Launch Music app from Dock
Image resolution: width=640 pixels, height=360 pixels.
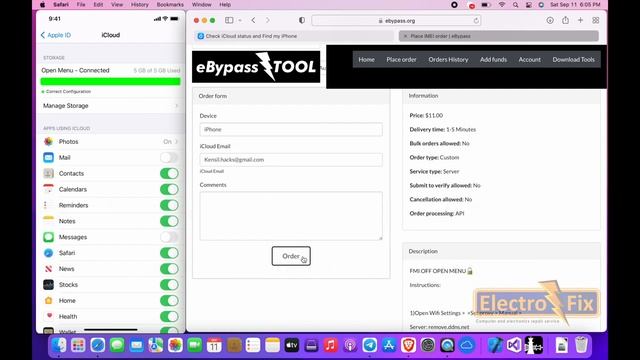click(331, 345)
